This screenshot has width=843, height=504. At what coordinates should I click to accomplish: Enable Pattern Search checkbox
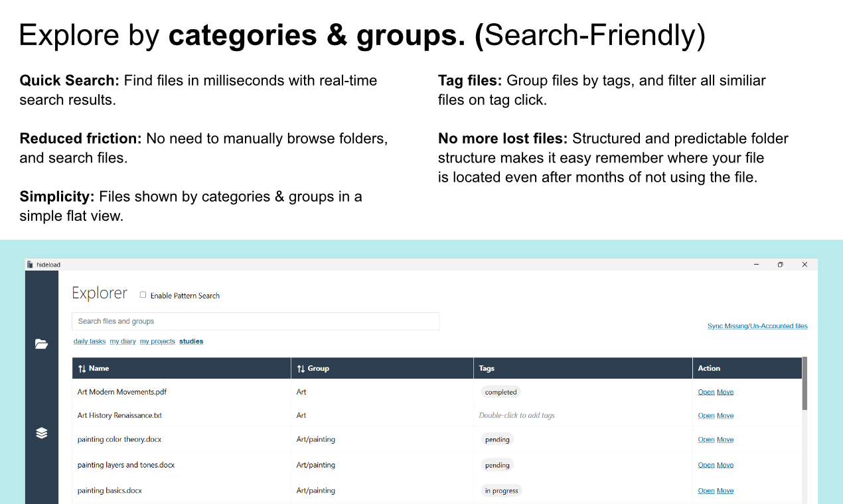(143, 295)
